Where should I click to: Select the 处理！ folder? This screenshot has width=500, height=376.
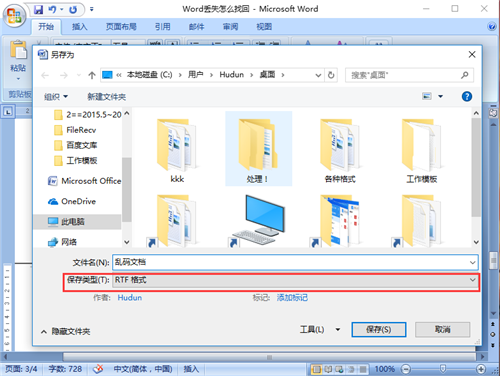pyautogui.click(x=258, y=149)
